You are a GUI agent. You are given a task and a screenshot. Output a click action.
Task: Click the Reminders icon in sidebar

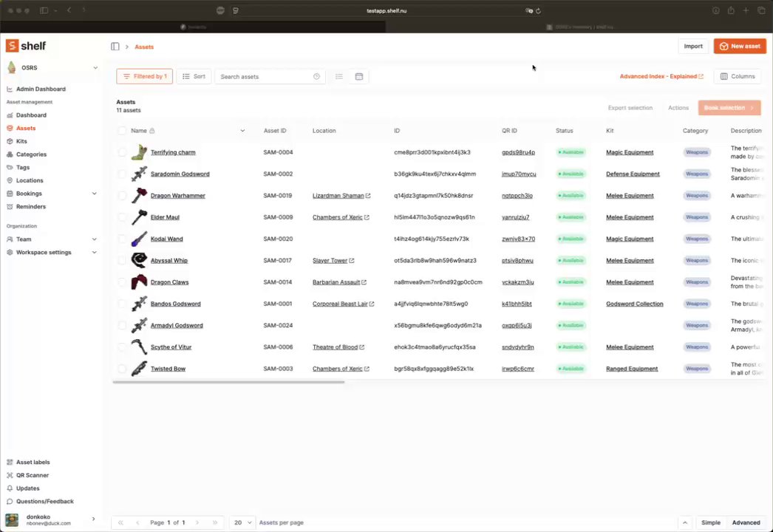pyautogui.click(x=10, y=207)
